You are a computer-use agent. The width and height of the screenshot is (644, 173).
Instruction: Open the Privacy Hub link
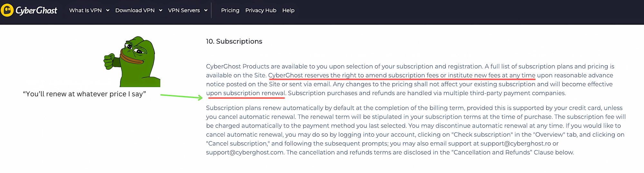(261, 10)
